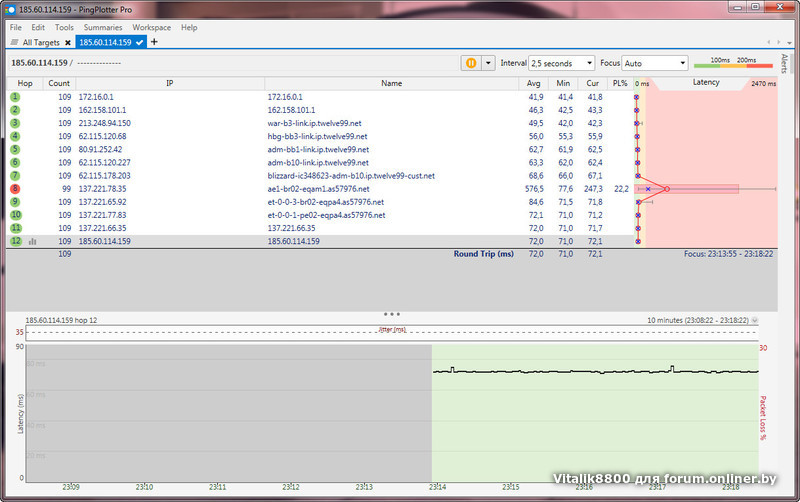Click the 100ms 200ms latency color legend

[733, 63]
